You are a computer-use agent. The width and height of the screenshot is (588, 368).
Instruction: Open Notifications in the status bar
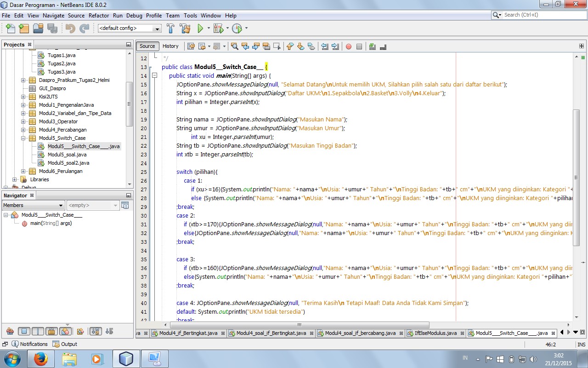click(x=30, y=344)
